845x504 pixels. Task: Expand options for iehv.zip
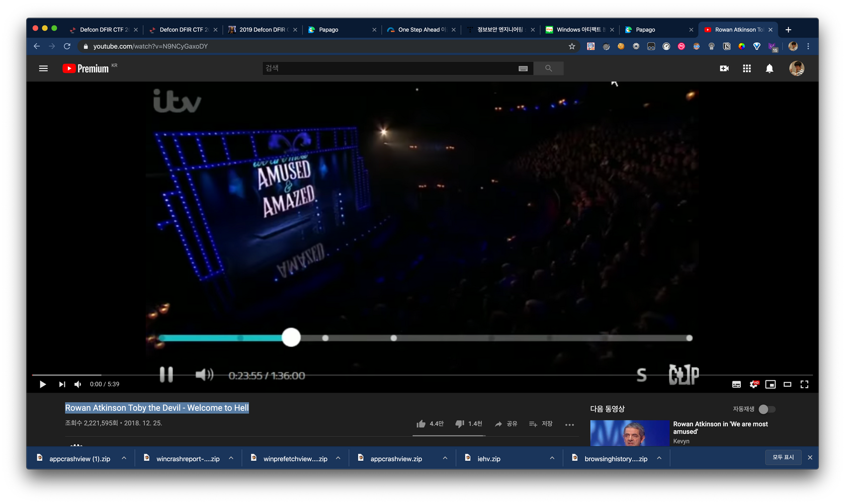[552, 458]
